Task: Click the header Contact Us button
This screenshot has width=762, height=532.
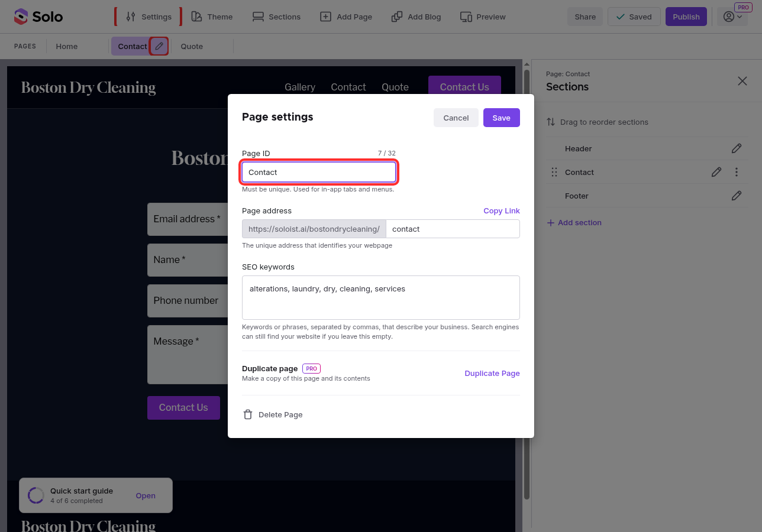Action: [464, 87]
